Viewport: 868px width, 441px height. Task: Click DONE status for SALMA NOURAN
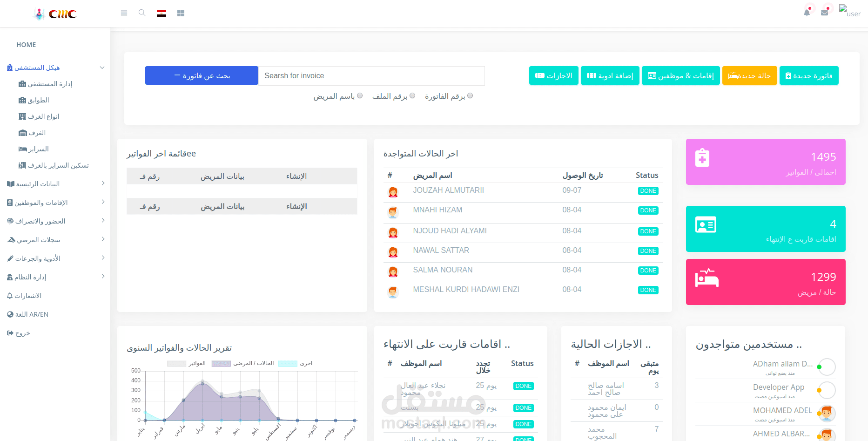pos(648,271)
